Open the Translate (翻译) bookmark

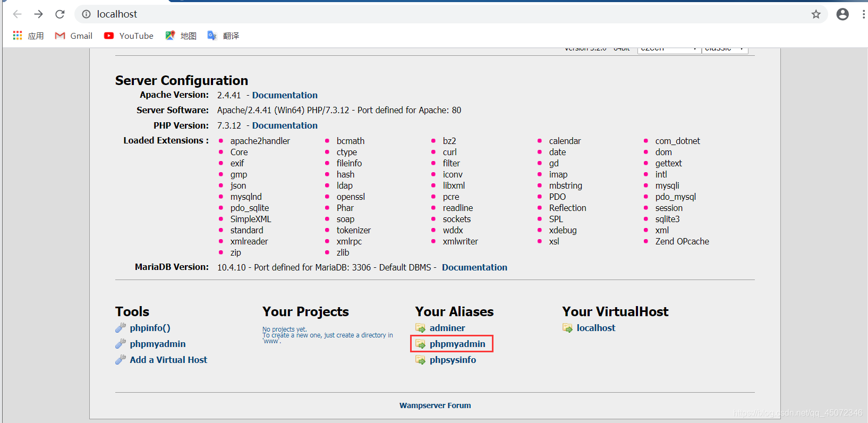[x=223, y=36]
